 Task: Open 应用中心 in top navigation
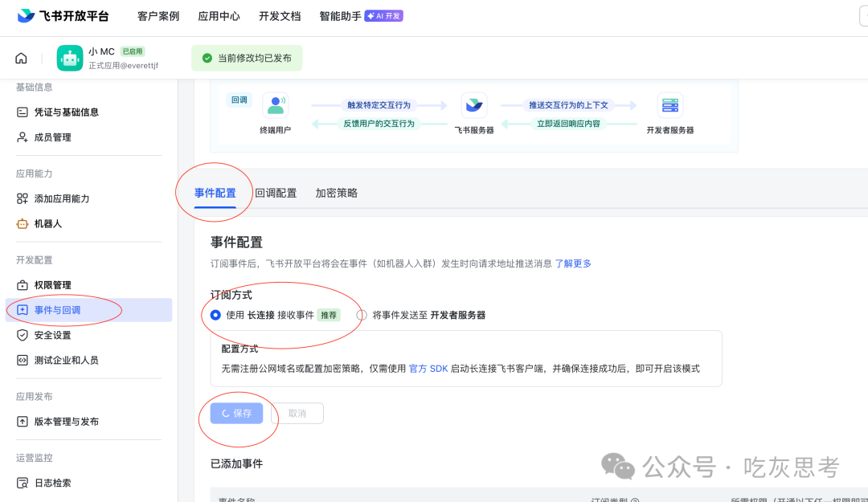219,16
